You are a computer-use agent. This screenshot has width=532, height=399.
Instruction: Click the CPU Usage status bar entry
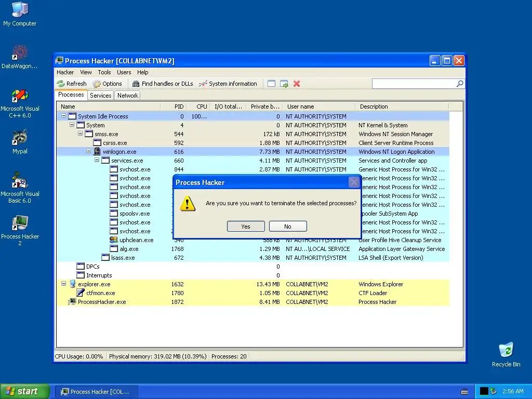point(79,356)
